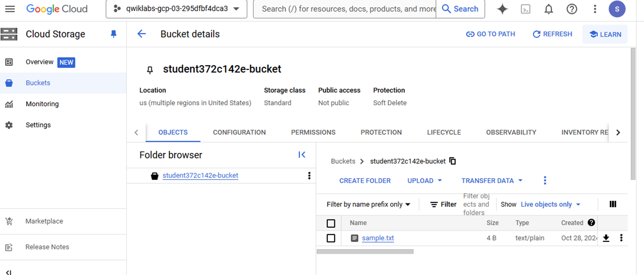Open the sample.txt file link

pos(378,238)
